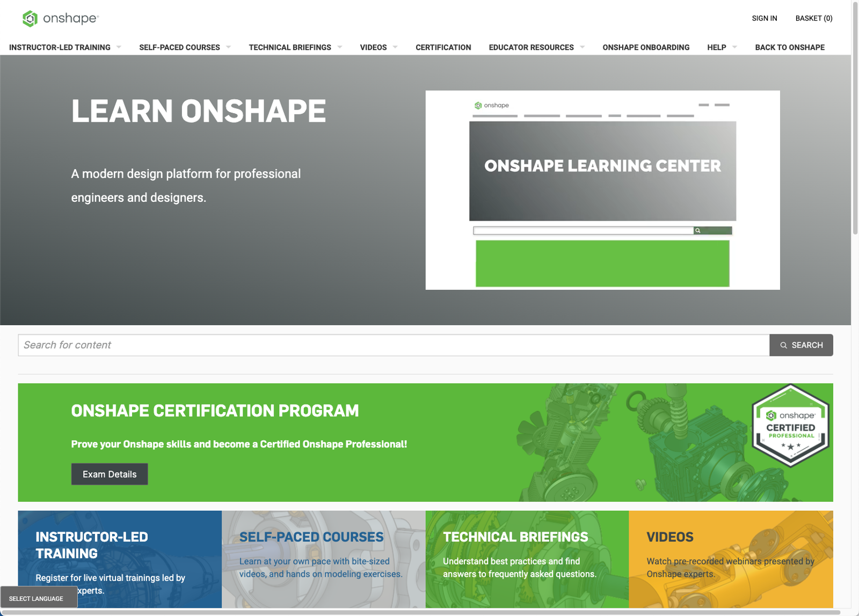Open the Onshape Learning Center preview image
The image size is (859, 616).
[602, 190]
